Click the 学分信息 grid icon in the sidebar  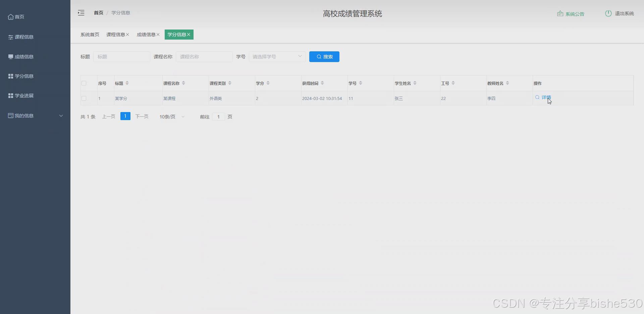click(11, 76)
